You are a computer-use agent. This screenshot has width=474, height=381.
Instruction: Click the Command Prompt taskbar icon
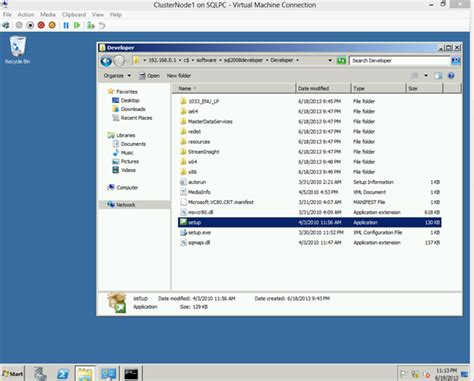click(x=131, y=374)
